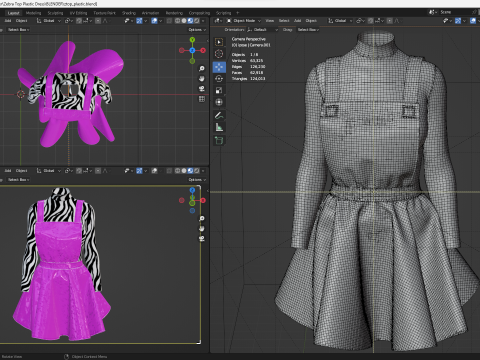Viewport: 480px width, 360px height.
Task: Open Options dropdown in bottom-left viewport
Action: tap(197, 180)
